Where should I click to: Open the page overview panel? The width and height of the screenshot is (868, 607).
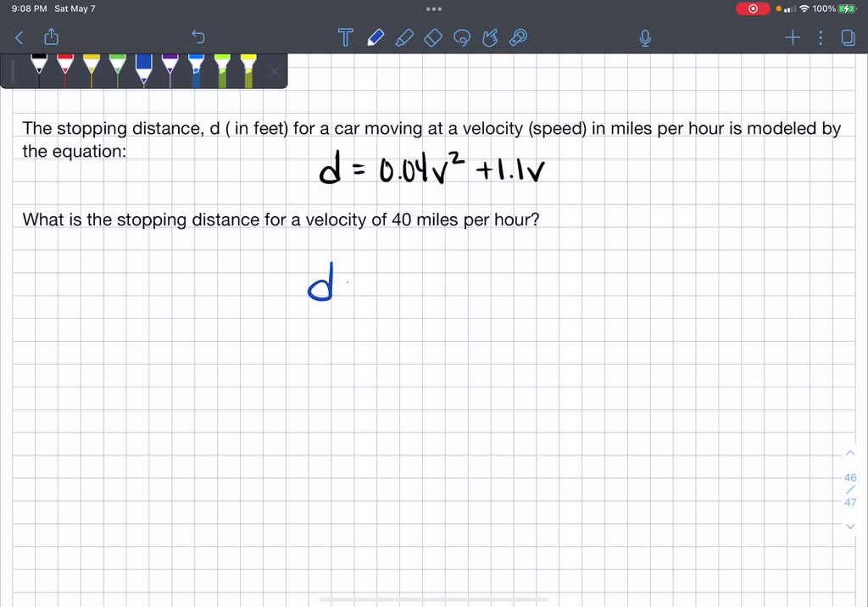849,37
